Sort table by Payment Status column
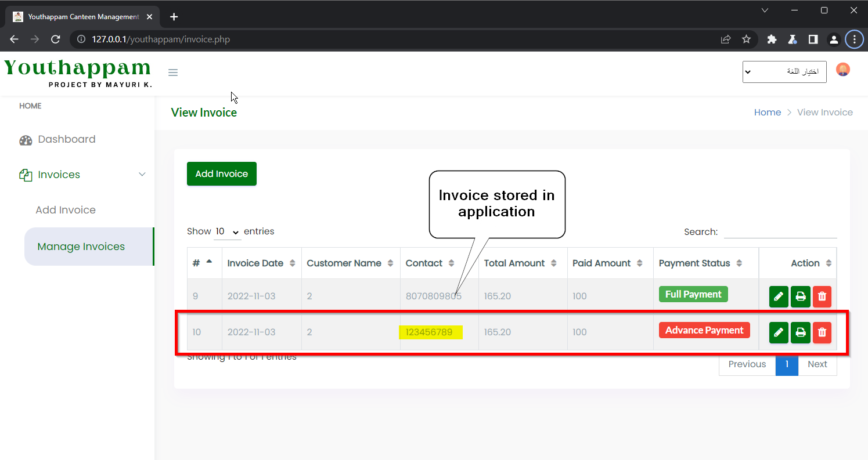 pos(706,263)
